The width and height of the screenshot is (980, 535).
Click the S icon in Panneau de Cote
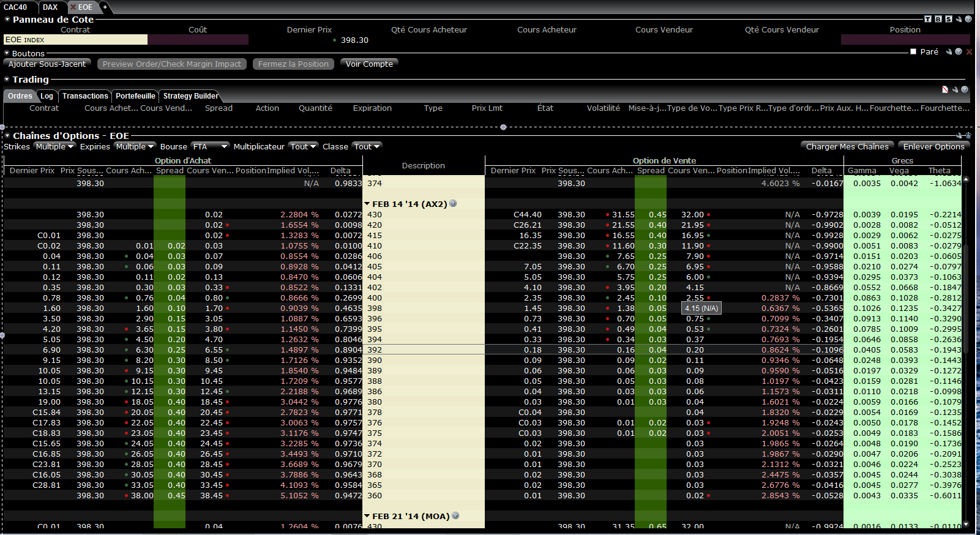pos(948,19)
